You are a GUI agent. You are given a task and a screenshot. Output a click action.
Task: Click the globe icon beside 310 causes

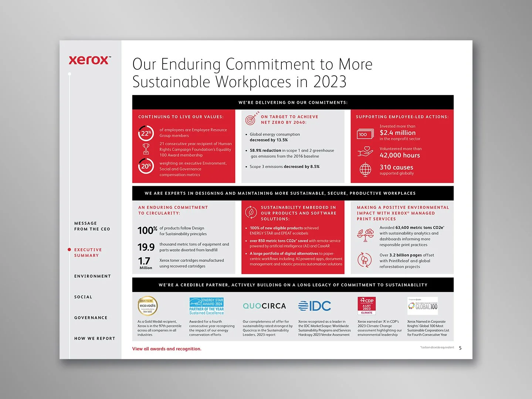click(365, 170)
